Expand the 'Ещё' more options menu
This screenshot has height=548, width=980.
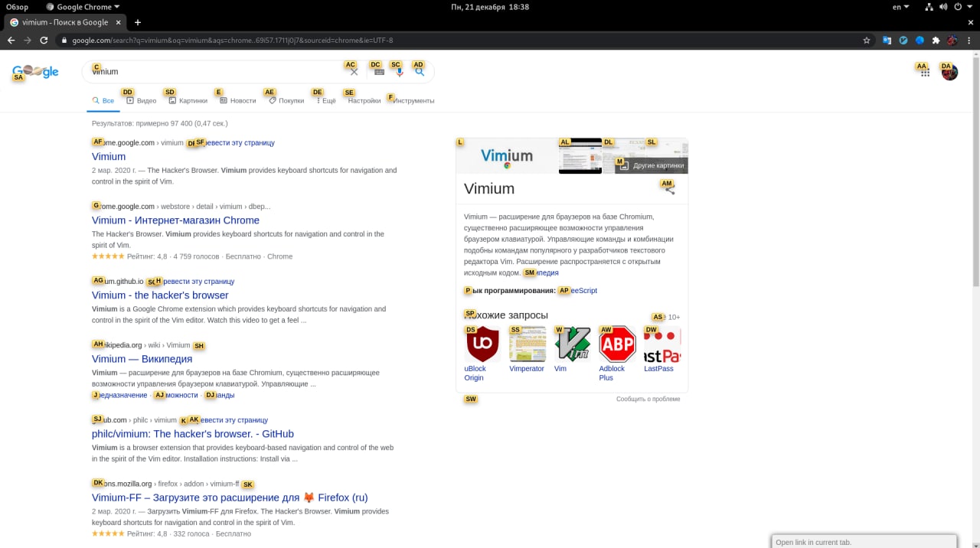[326, 100]
